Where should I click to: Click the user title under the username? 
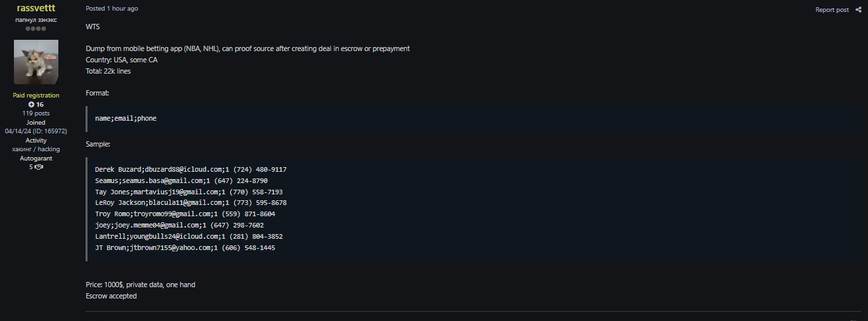[x=36, y=20]
